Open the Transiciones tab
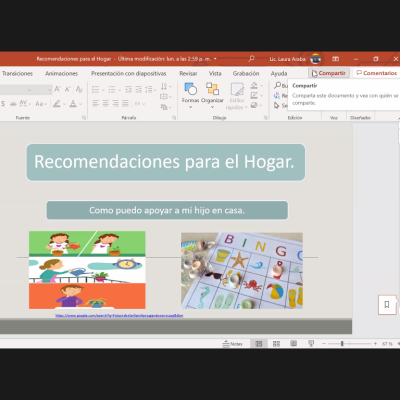Image resolution: width=400 pixels, height=400 pixels. tap(17, 73)
